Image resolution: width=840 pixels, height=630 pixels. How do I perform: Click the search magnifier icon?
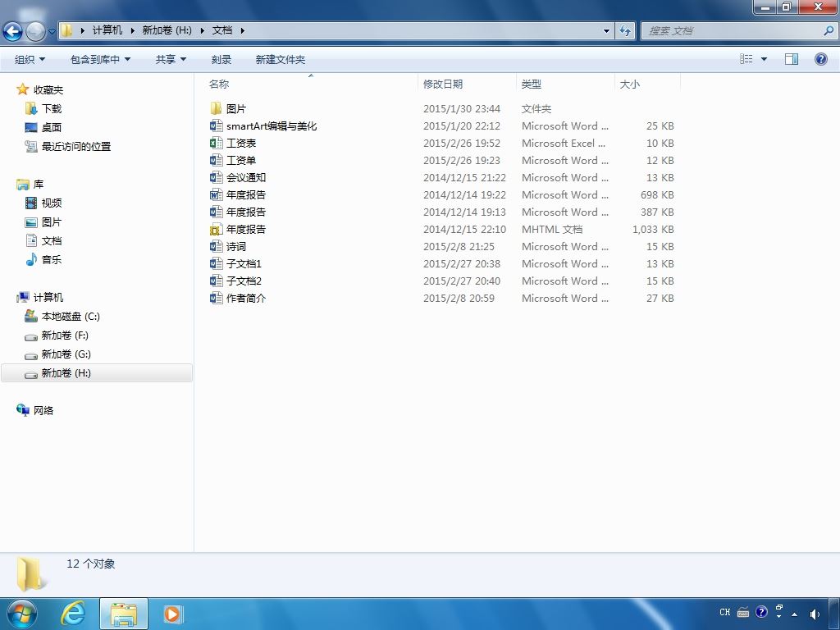(829, 30)
